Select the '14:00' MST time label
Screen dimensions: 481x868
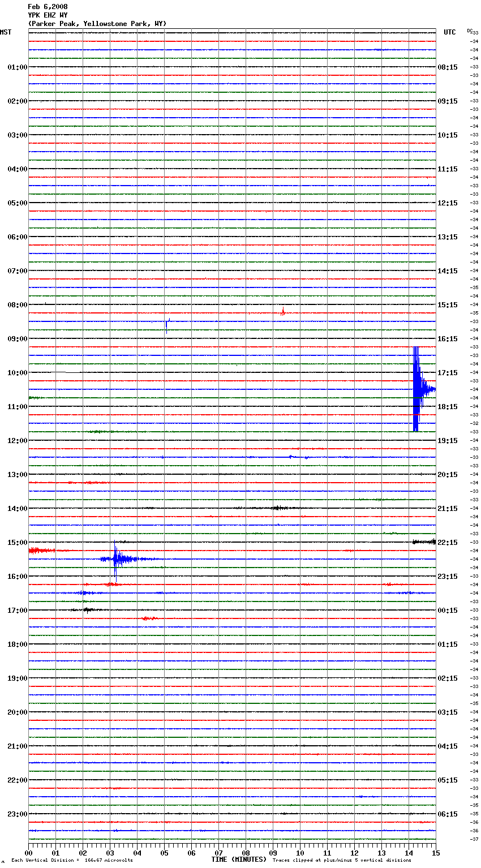(18, 509)
